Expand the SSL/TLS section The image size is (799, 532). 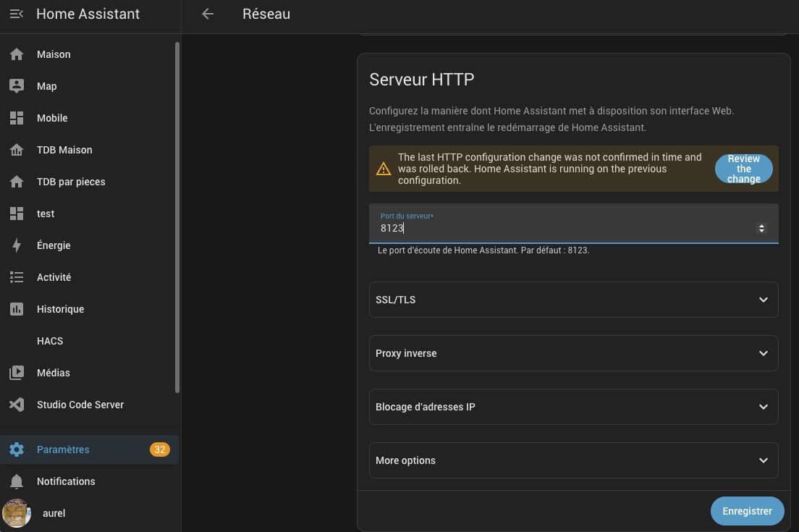coord(573,300)
